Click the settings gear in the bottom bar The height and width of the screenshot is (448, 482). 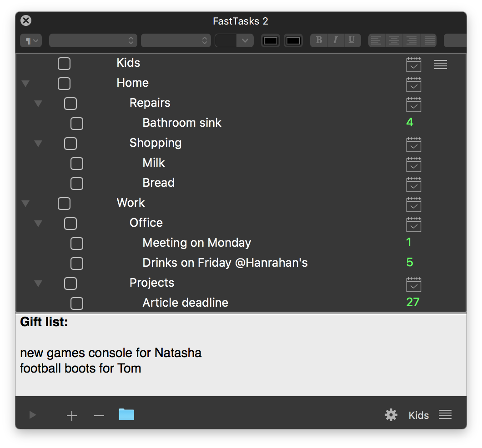[391, 414]
